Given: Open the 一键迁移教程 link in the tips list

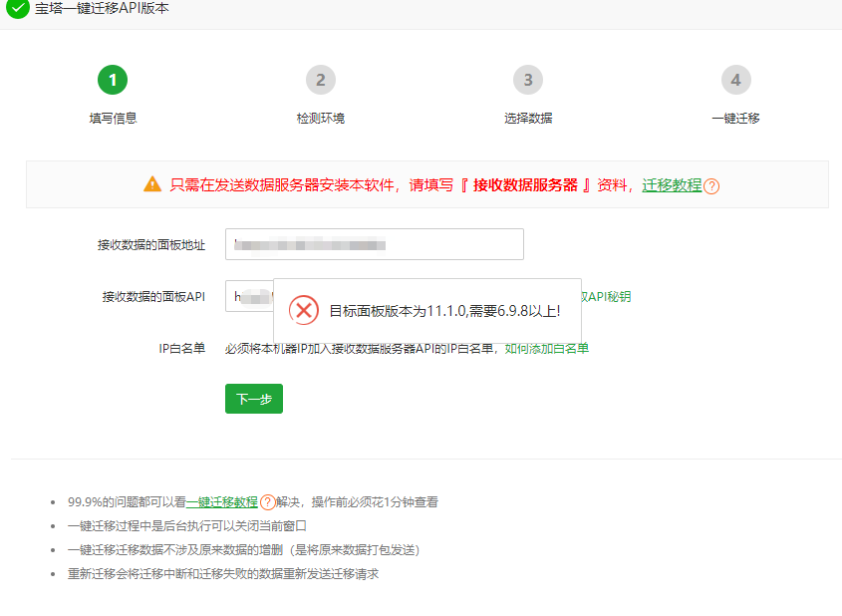Looking at the screenshot, I should (222, 502).
